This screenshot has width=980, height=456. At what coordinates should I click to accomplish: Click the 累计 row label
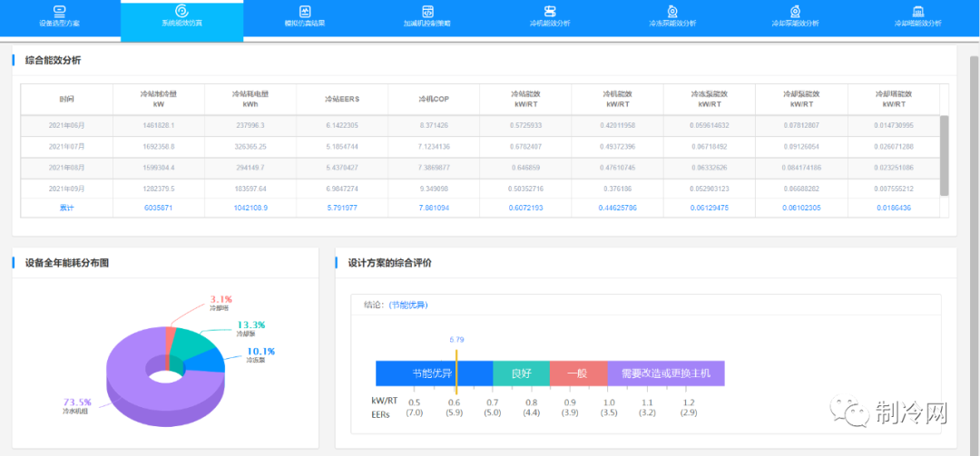click(67, 208)
